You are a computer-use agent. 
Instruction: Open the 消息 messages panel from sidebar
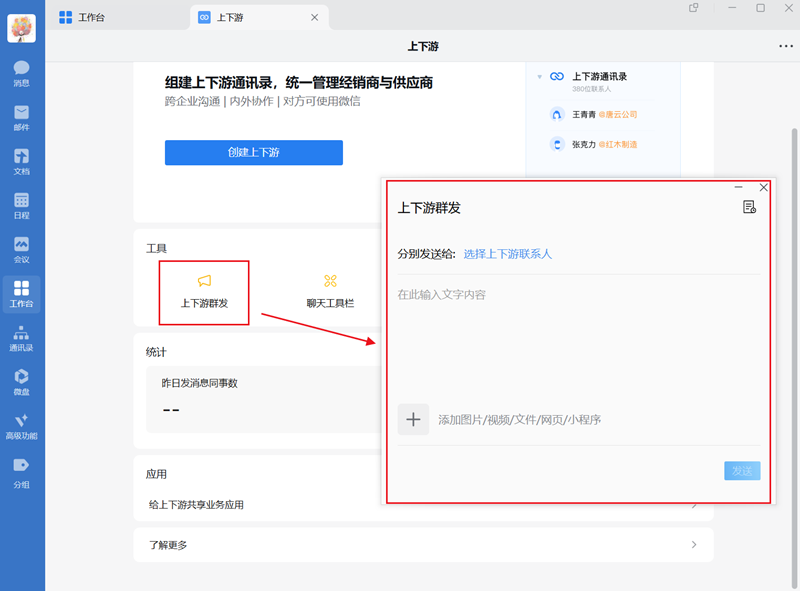[21, 68]
